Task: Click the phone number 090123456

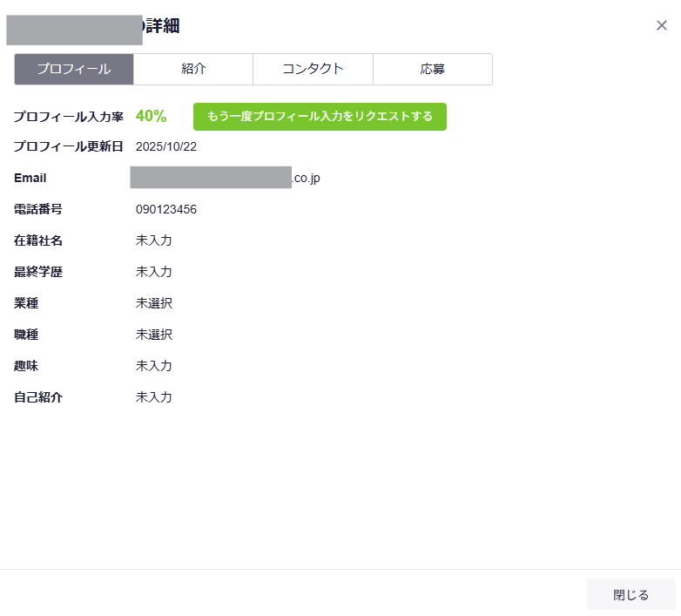Action: point(166,209)
